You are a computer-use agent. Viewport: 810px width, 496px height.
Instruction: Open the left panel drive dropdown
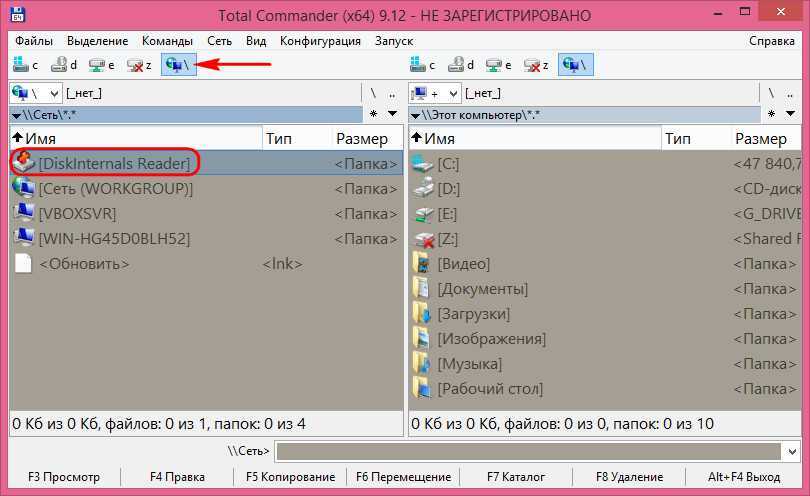[33, 93]
